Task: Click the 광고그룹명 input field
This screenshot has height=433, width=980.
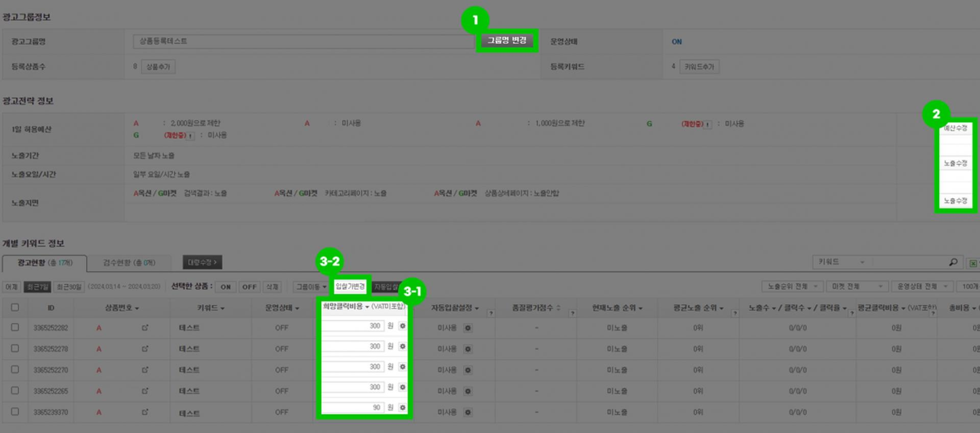Action: pyautogui.click(x=305, y=41)
